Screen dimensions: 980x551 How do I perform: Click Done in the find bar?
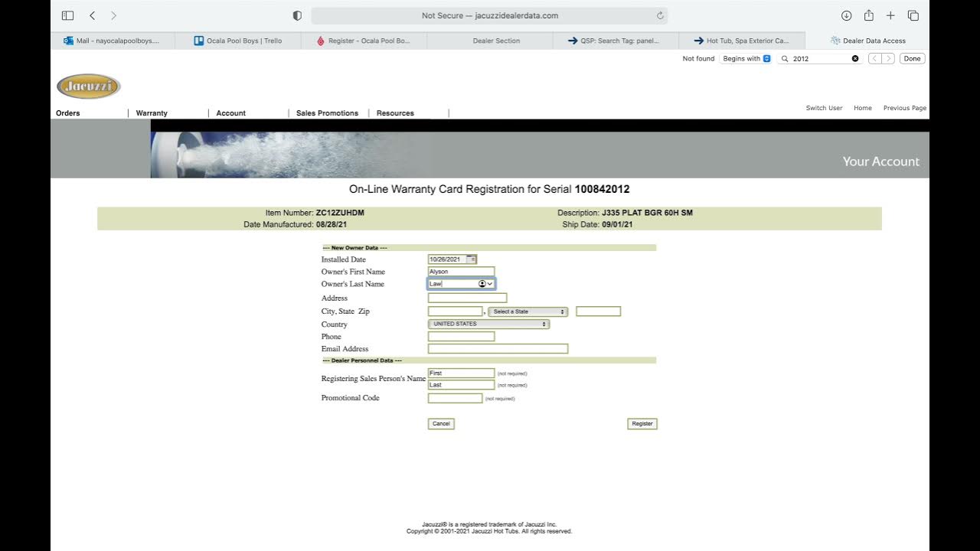tap(912, 58)
